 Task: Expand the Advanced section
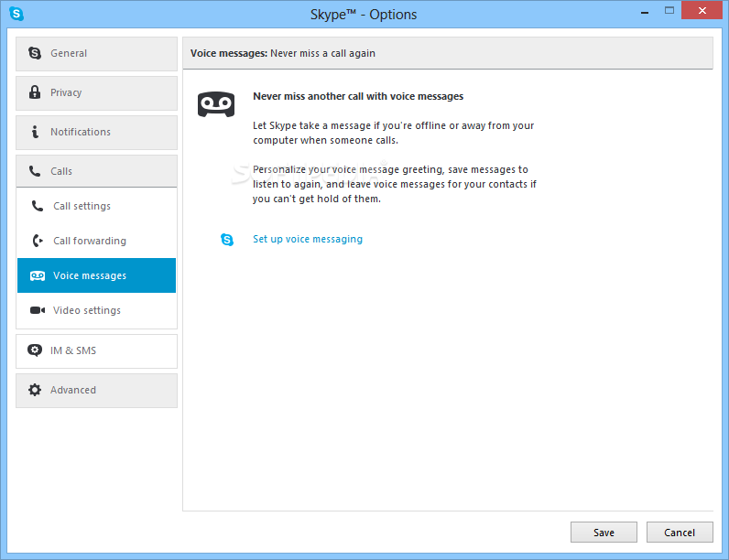coord(97,391)
